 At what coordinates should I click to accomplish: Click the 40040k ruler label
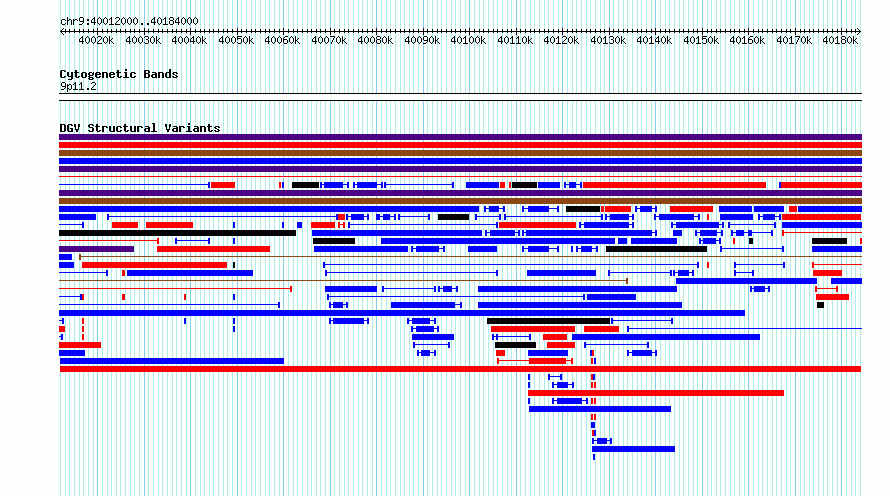[190, 40]
